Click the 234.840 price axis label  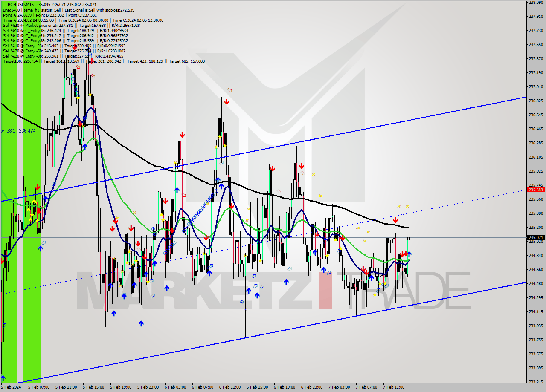click(536, 255)
